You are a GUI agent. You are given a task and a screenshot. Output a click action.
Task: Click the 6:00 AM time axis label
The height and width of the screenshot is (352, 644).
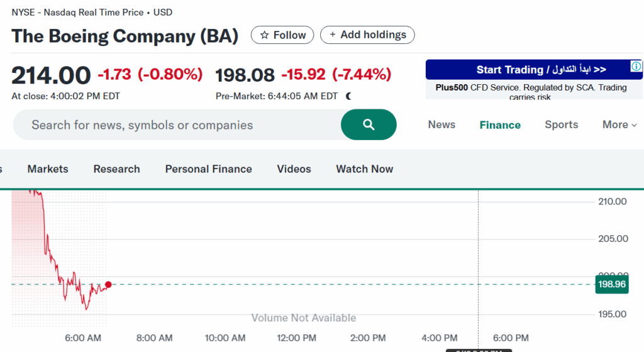83,338
